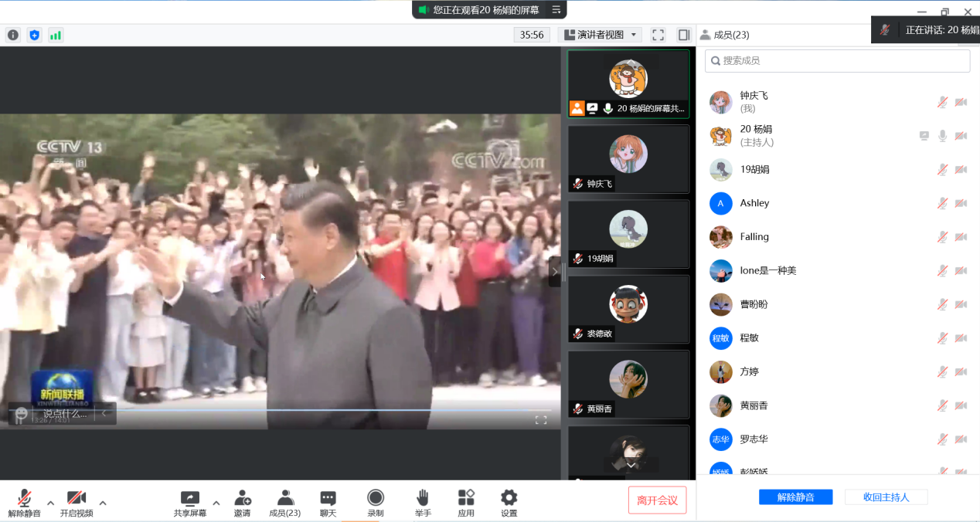This screenshot has width=980, height=522.
Task: Select the 19胡娟 video thumbnail
Action: [628, 234]
